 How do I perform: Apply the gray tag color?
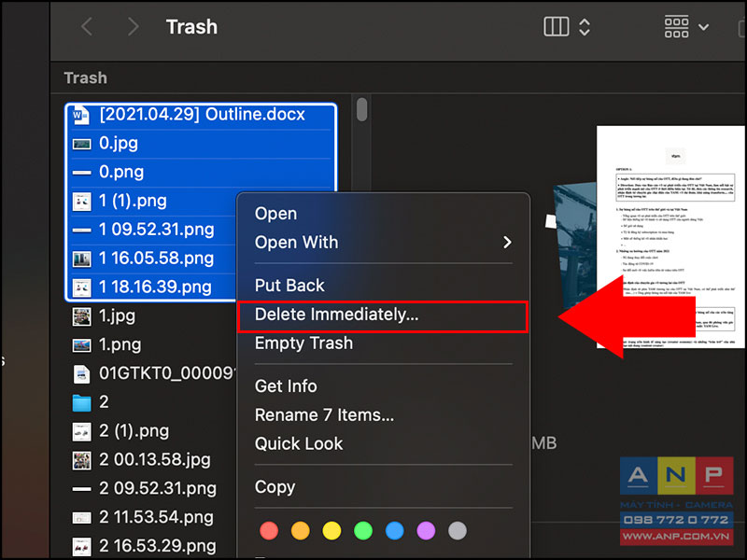click(x=458, y=531)
